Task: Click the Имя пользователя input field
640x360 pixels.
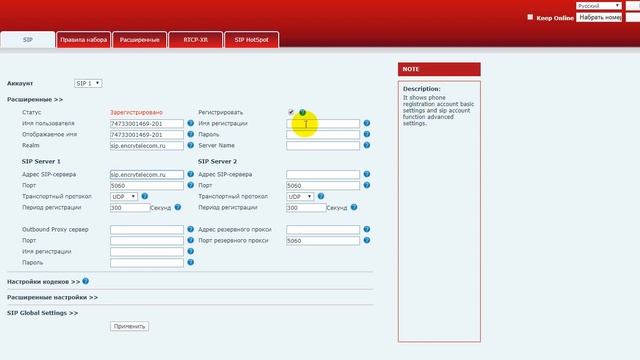Action: coord(147,123)
